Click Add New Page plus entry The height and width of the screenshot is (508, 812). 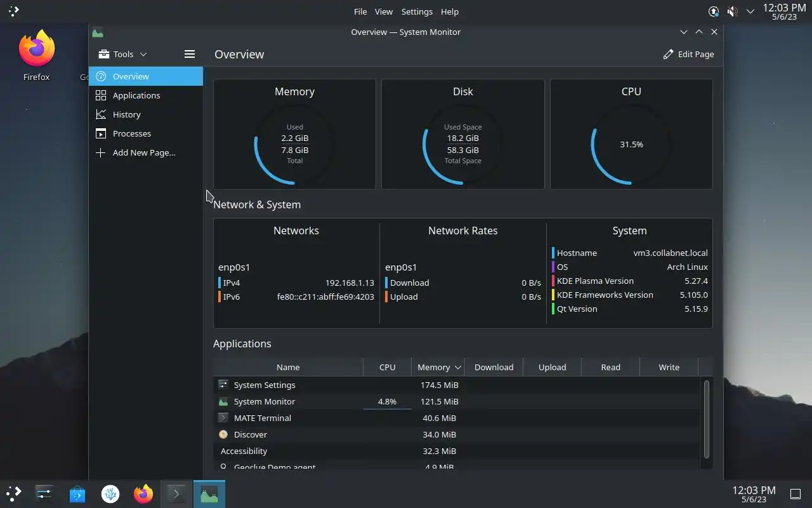[146, 152]
